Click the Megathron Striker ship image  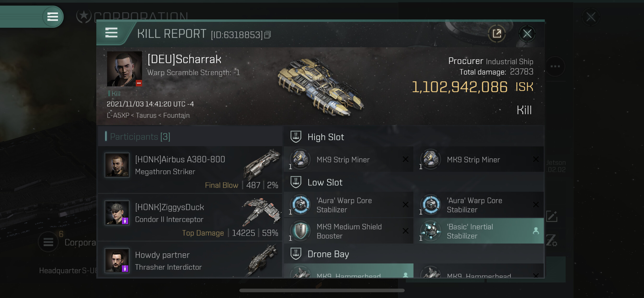(x=261, y=164)
